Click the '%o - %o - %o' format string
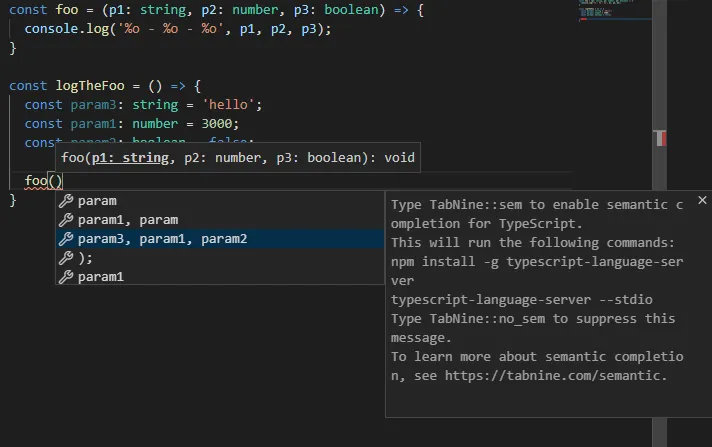712x447 pixels. (x=171, y=29)
